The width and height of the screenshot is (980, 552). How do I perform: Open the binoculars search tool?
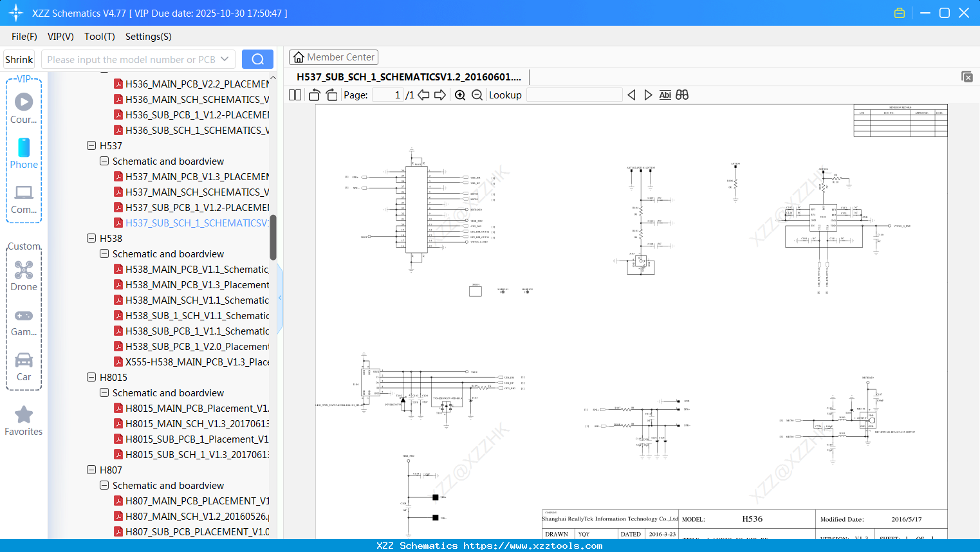tap(682, 95)
